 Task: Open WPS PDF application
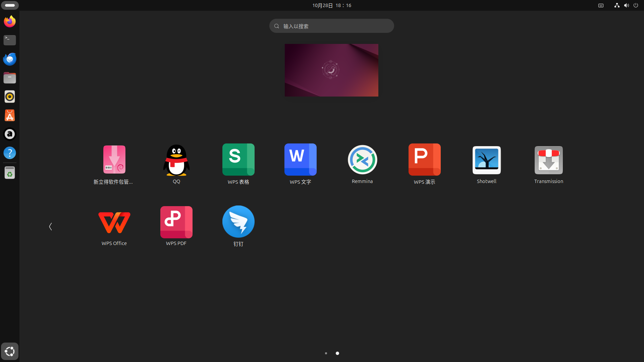coord(176,226)
